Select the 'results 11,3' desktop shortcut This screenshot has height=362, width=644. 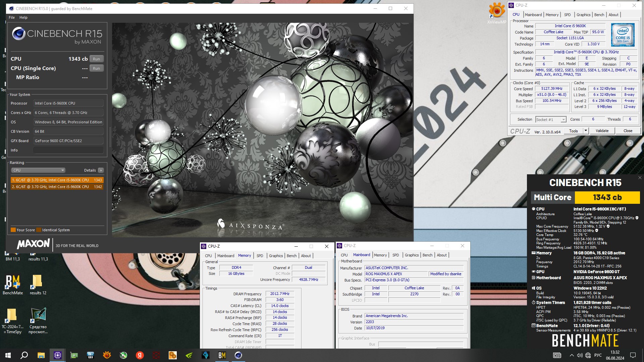click(x=38, y=259)
